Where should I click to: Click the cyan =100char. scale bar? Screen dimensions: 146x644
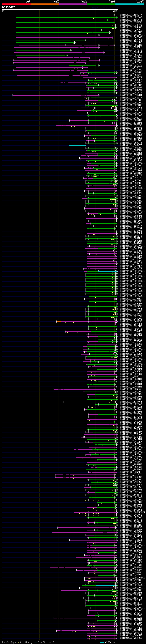[x=102, y=642]
